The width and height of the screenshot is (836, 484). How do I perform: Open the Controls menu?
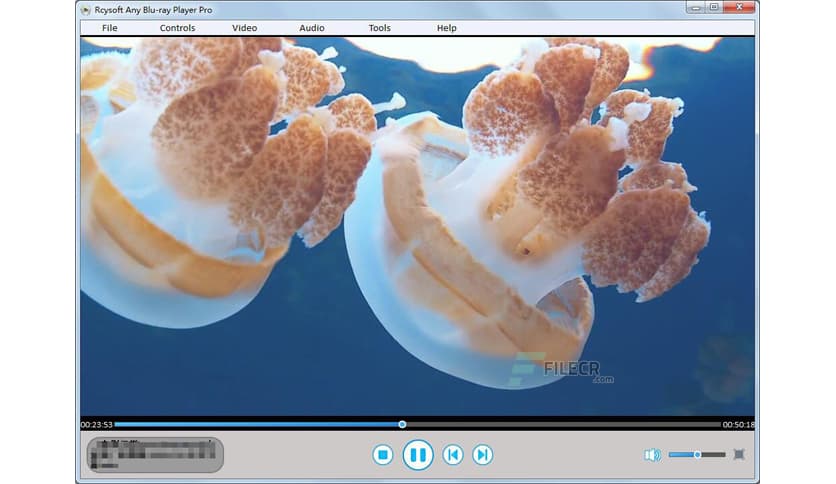coord(177,28)
